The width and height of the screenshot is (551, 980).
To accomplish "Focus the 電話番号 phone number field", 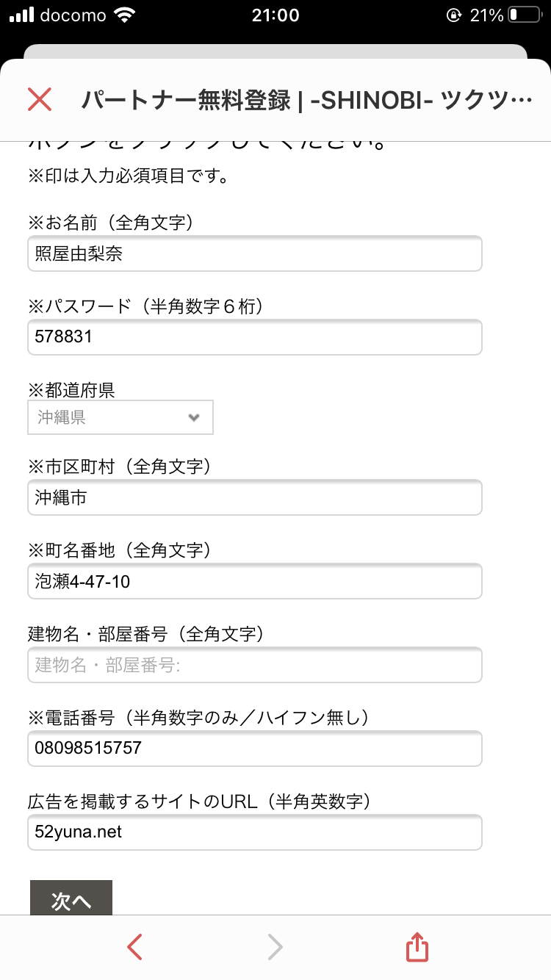I will point(255,749).
